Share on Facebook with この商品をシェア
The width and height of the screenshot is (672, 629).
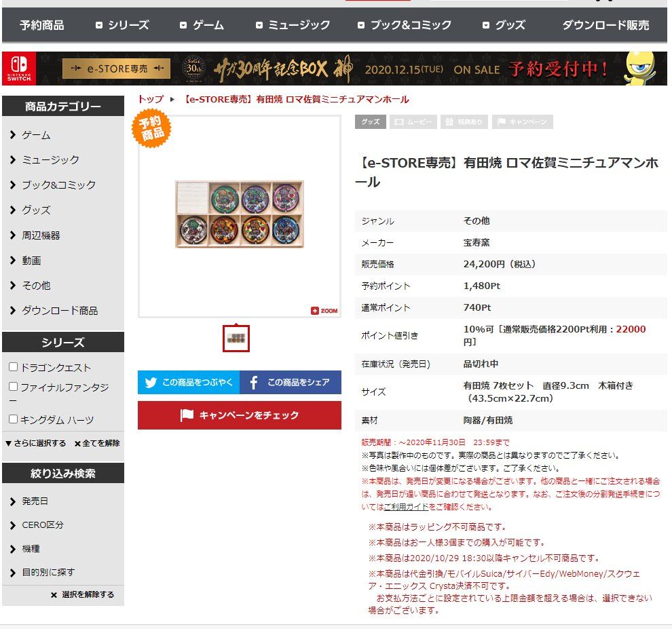pos(291,382)
